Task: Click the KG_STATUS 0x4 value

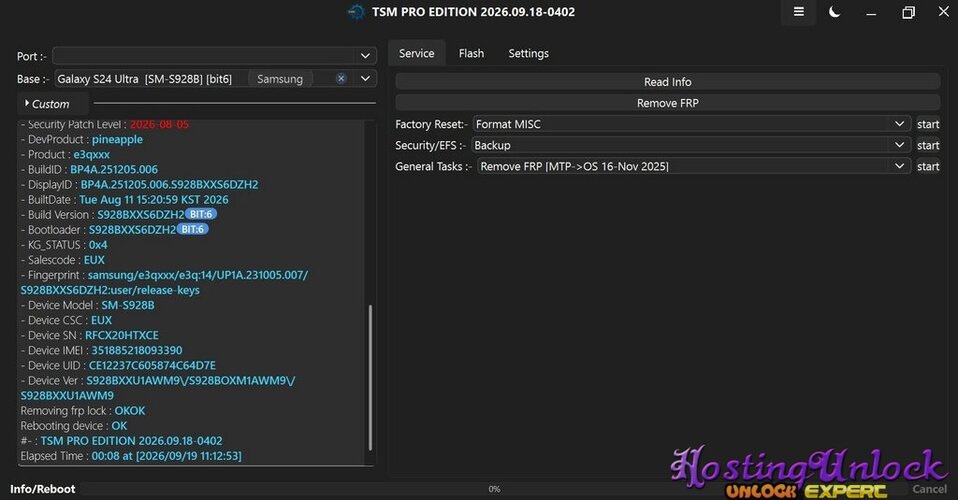Action: coord(98,245)
